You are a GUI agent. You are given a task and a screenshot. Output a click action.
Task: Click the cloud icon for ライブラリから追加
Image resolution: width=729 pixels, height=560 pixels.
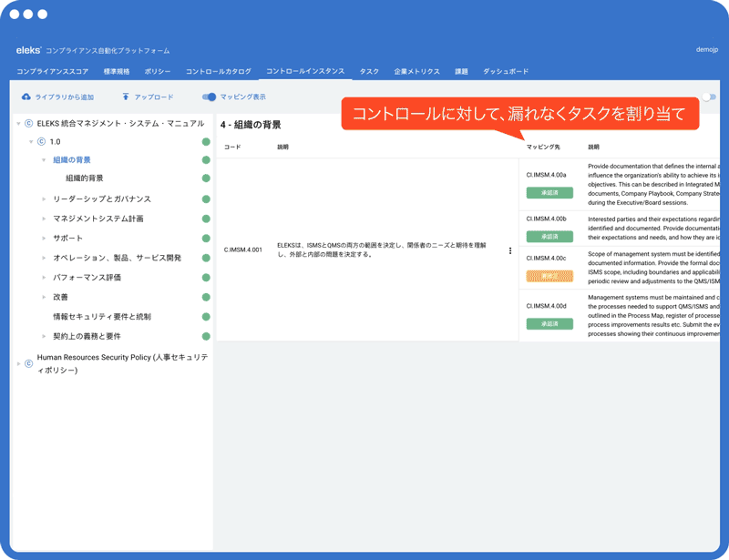(x=26, y=97)
